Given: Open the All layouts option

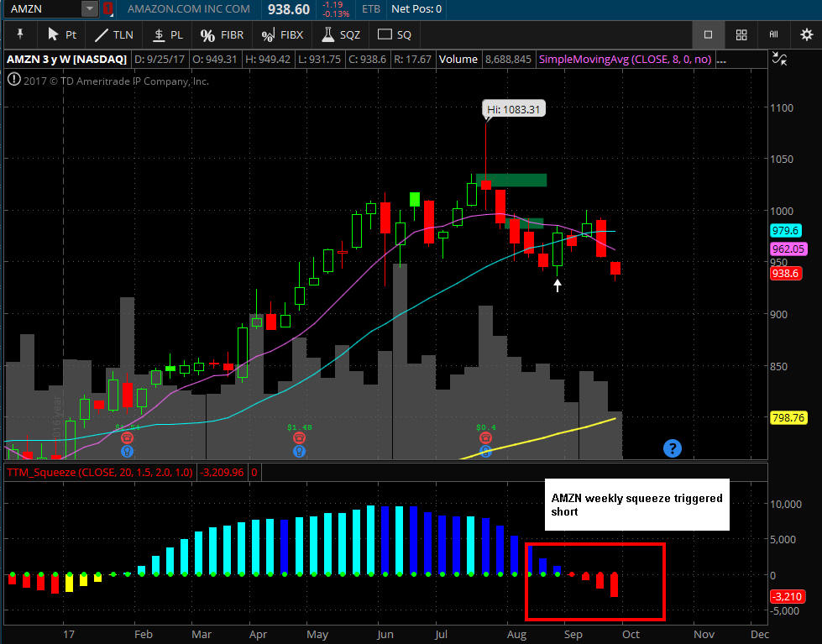Looking at the screenshot, I should 773,35.
